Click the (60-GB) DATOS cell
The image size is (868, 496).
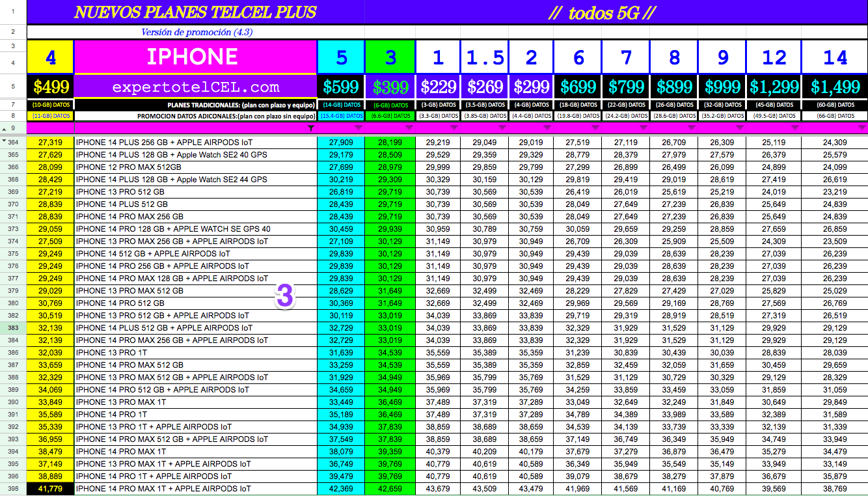click(x=835, y=105)
